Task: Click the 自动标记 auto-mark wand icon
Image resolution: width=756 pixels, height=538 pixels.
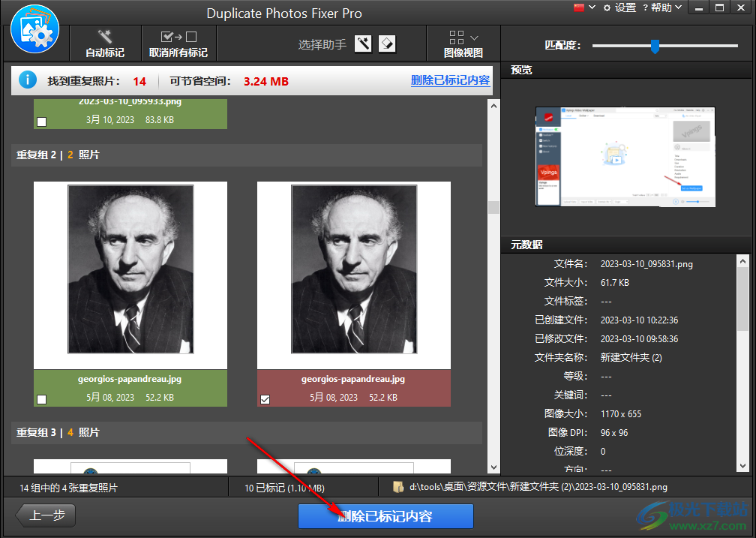Action: 105,37
